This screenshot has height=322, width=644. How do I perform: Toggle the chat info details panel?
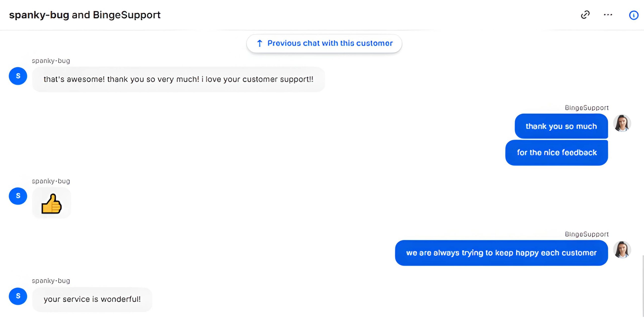pyautogui.click(x=633, y=15)
